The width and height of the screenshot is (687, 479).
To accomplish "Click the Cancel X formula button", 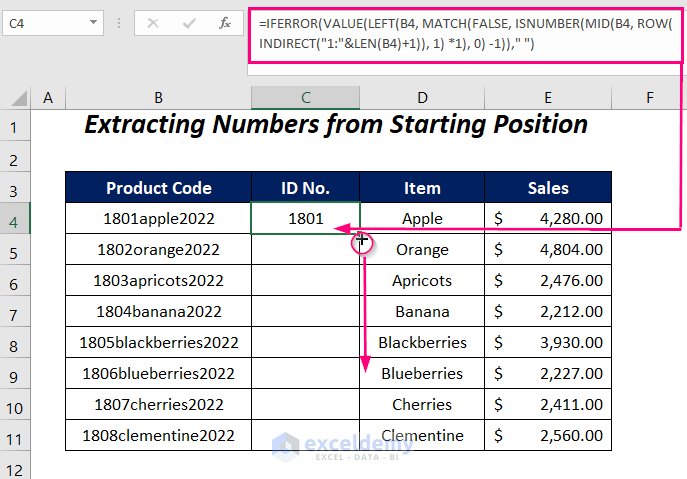I will pyautogui.click(x=153, y=21).
